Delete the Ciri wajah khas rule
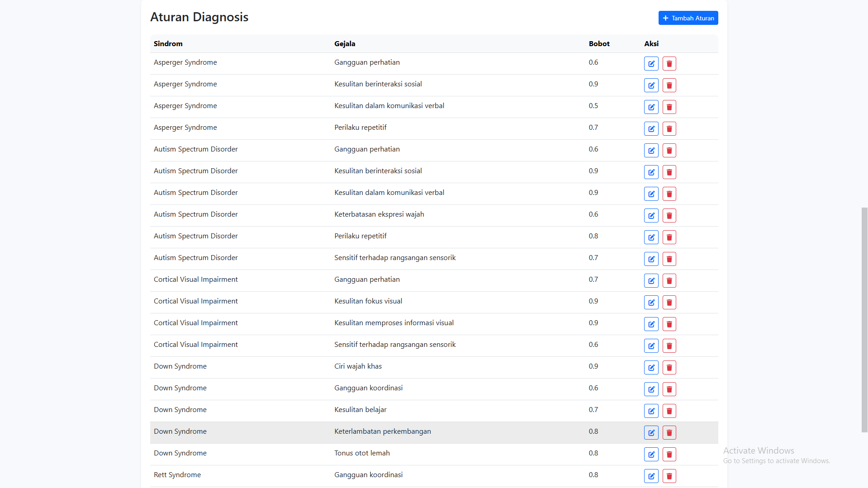Screen dimensions: 868x488 669,368
